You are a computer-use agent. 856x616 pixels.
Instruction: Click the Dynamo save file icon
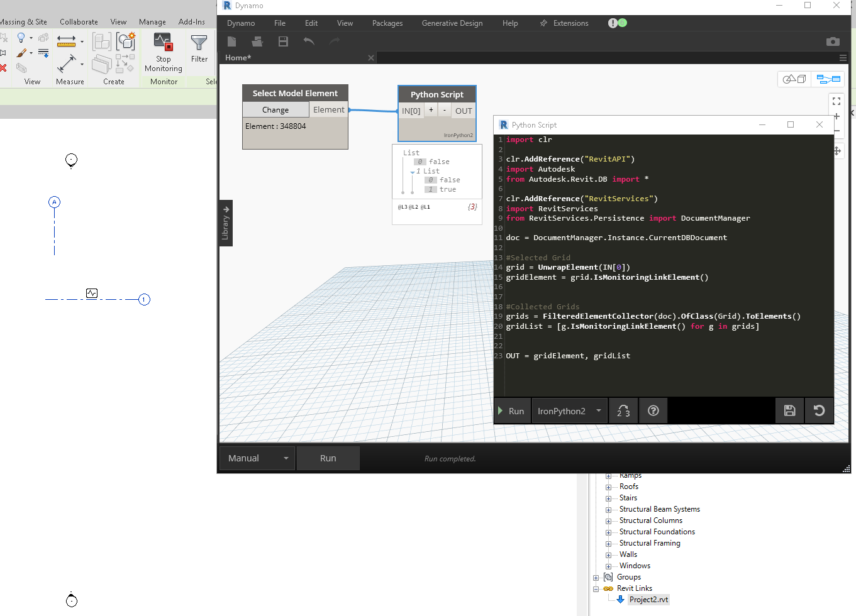[x=283, y=41]
